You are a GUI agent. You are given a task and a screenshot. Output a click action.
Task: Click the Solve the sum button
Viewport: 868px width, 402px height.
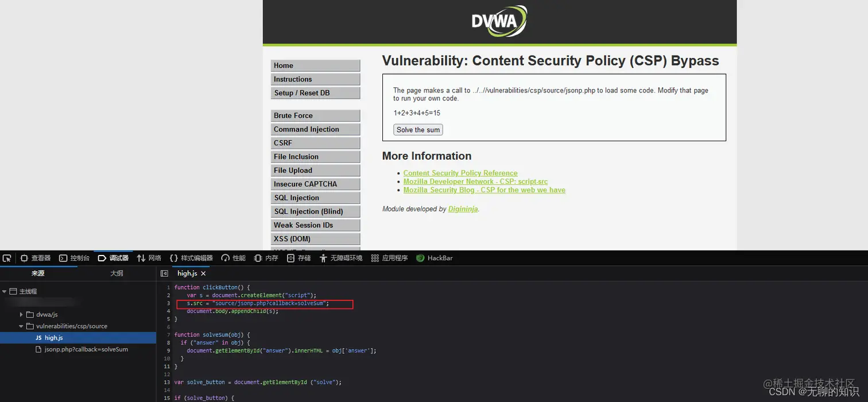coord(418,130)
